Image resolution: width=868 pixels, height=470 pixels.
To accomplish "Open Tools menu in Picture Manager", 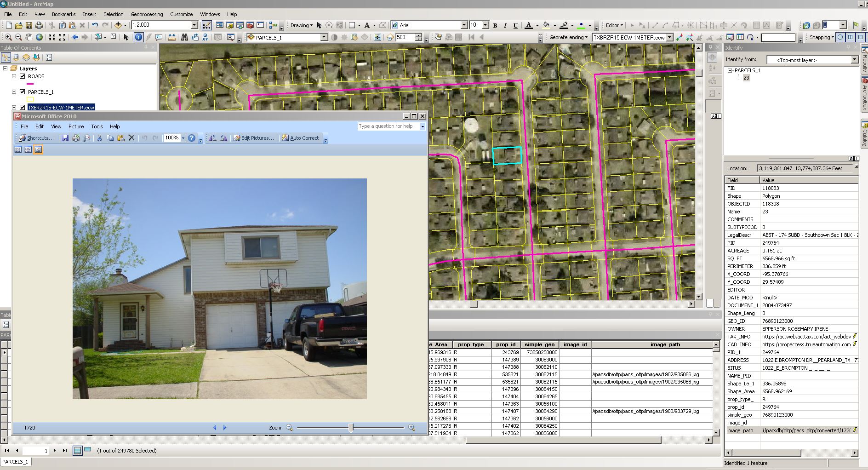I will point(97,126).
